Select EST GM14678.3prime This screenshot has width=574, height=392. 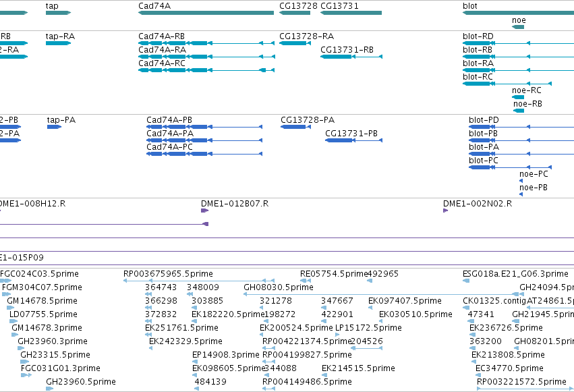point(15,335)
